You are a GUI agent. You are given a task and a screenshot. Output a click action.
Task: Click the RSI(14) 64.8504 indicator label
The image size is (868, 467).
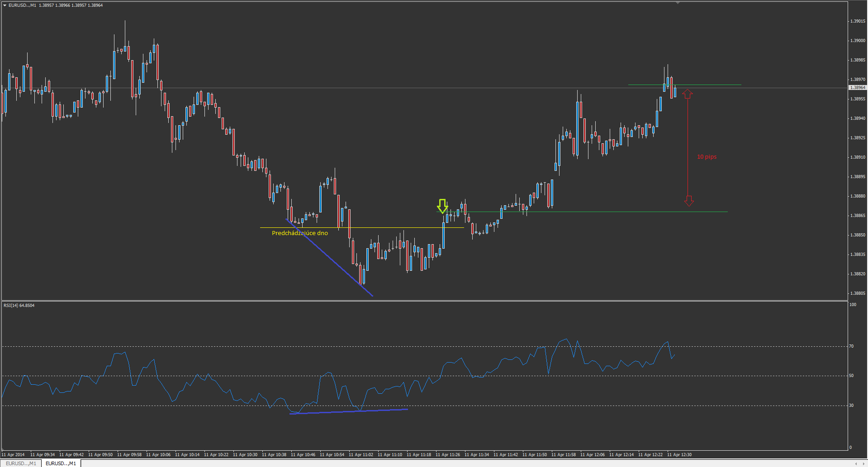pos(19,306)
